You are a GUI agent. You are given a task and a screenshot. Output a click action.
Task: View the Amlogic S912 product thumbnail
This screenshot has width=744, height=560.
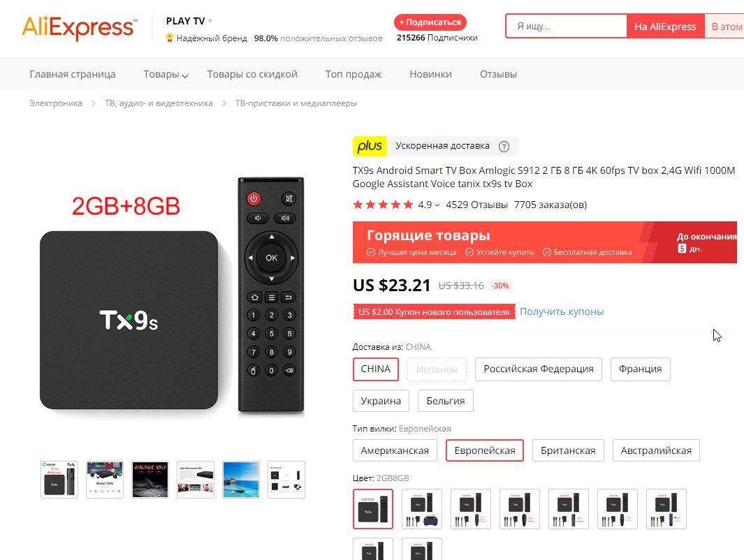tap(150, 480)
